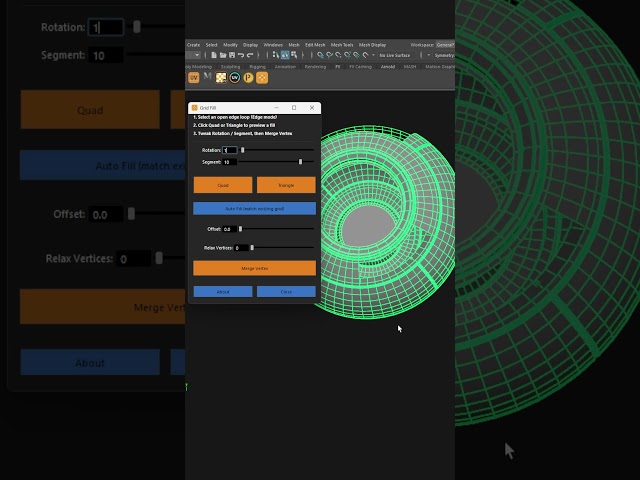This screenshot has width=640, height=480.
Task: Click the round UV shelf icon
Action: [234, 78]
